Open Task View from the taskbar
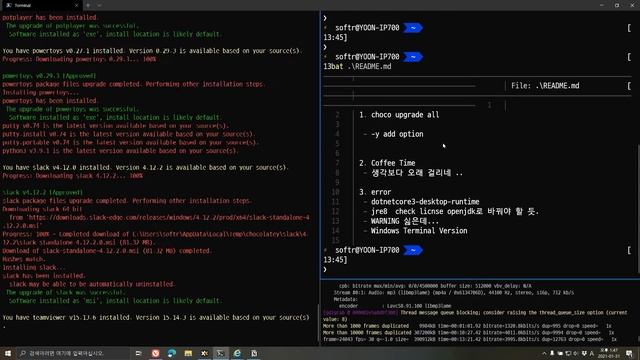The image size is (640, 360). coord(138,353)
